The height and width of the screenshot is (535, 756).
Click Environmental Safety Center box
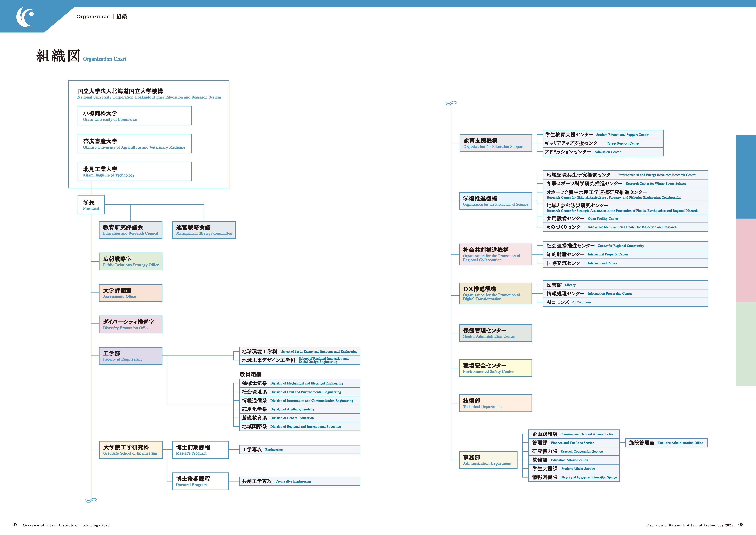click(x=496, y=368)
